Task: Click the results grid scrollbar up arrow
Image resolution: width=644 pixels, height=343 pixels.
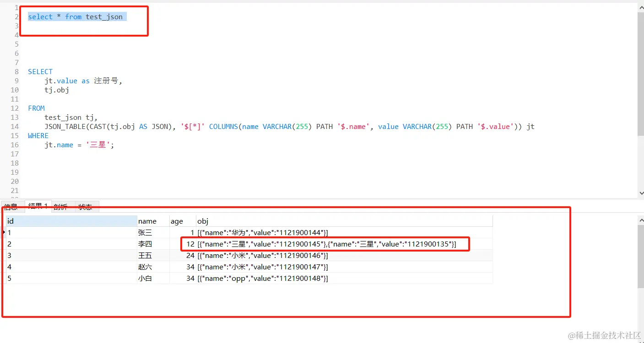Action: pyautogui.click(x=640, y=220)
